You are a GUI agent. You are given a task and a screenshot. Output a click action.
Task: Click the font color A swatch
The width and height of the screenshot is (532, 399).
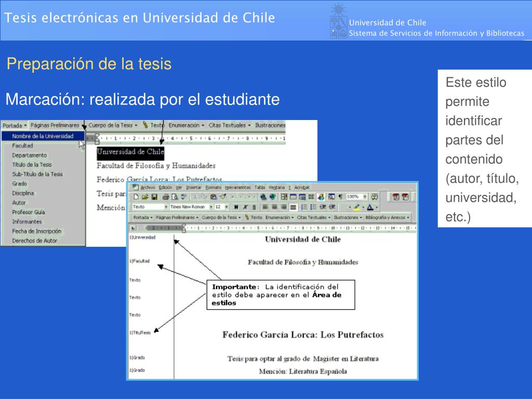(x=370, y=207)
